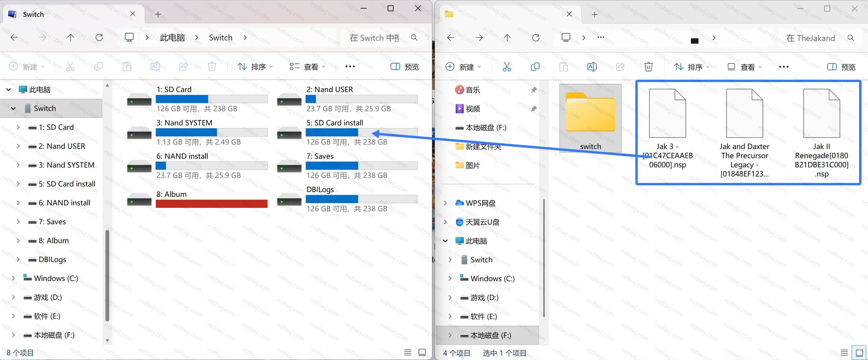The width and height of the screenshot is (868, 360).
Task: Click the cut icon in right window toolbar
Action: point(506,67)
